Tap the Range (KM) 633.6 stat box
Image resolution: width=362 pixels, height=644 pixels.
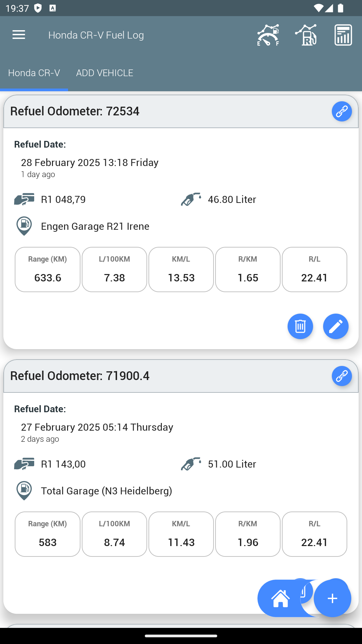click(x=48, y=270)
